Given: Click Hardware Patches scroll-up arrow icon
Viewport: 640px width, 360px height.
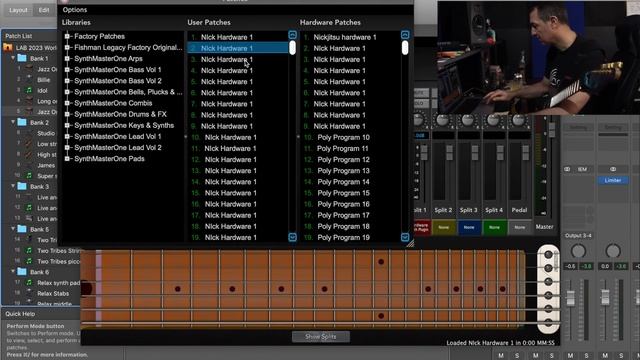Looking at the screenshot, I should [405, 35].
